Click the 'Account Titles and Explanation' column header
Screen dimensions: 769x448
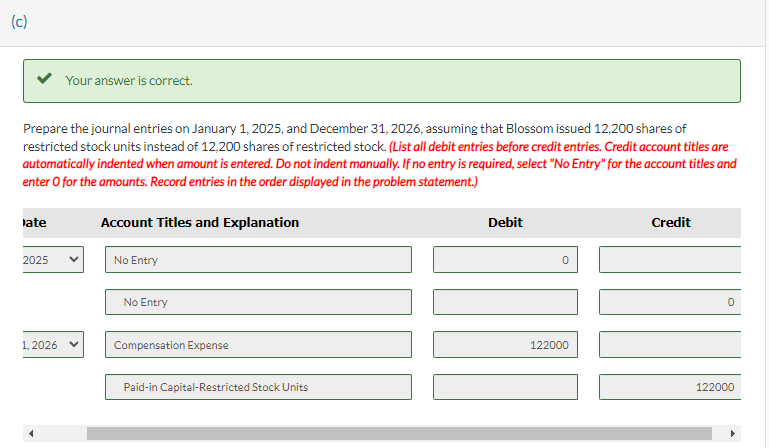pyautogui.click(x=200, y=223)
